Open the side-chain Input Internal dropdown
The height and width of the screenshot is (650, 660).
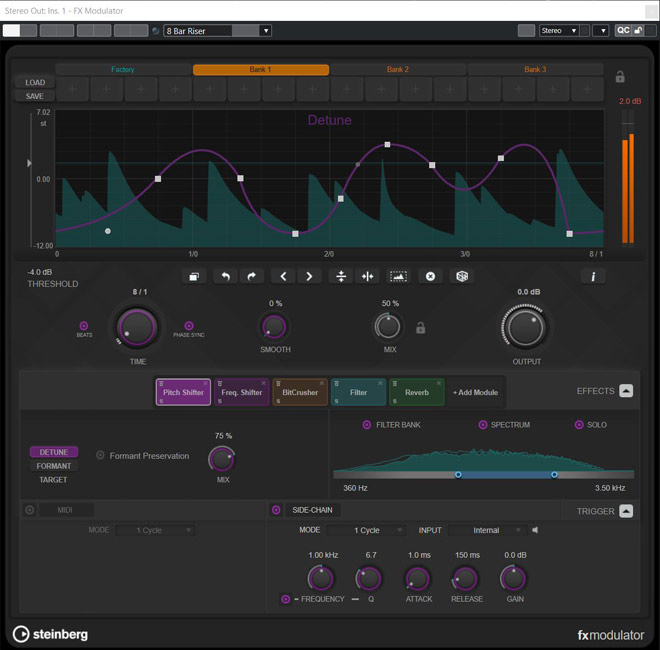(x=487, y=530)
